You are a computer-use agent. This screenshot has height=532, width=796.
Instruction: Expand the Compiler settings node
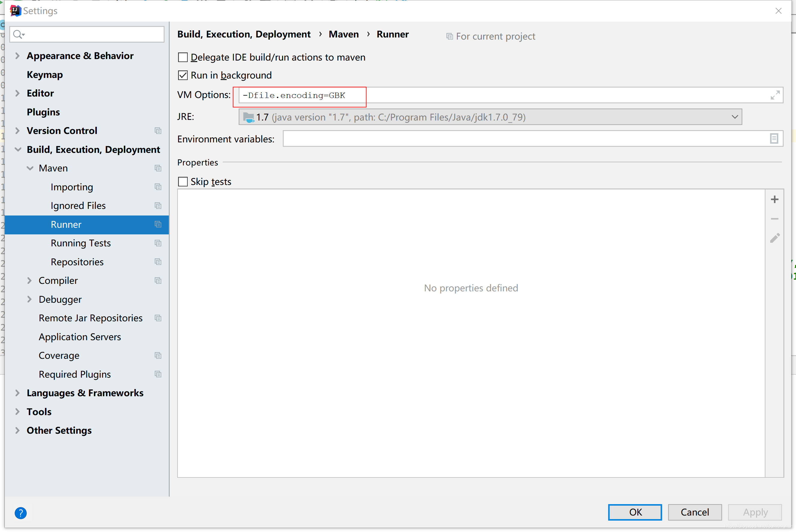point(29,281)
